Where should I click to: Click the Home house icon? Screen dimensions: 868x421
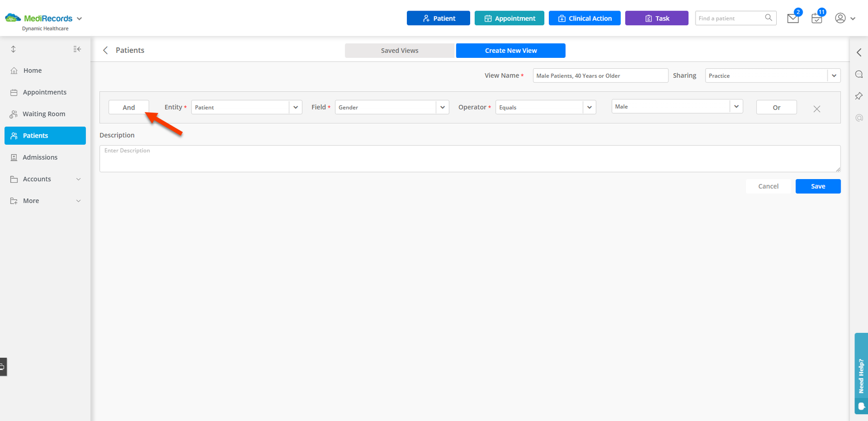point(14,70)
